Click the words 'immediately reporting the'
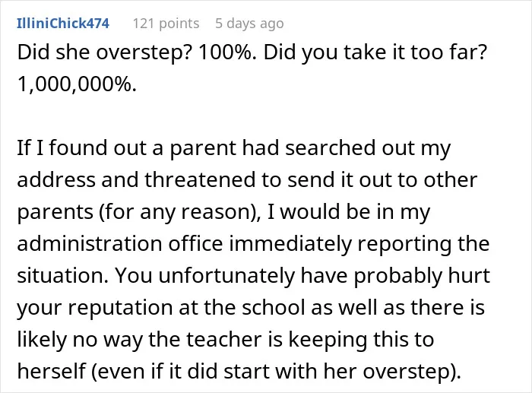The image size is (532, 393). pos(359,244)
